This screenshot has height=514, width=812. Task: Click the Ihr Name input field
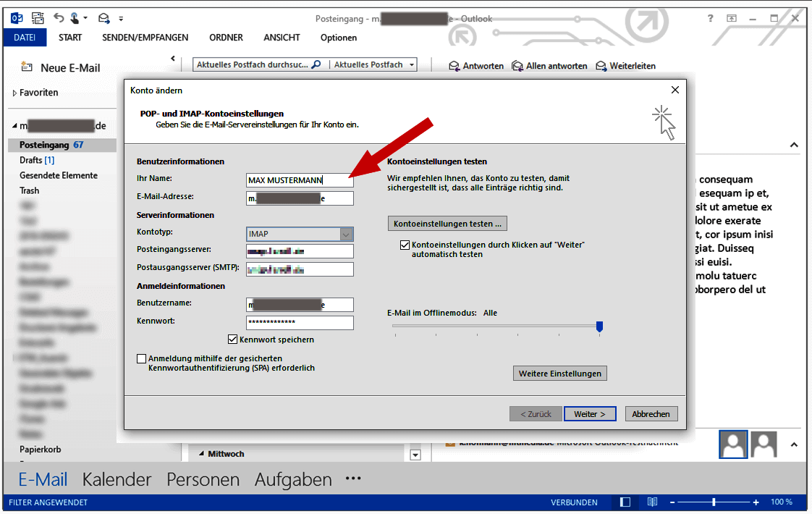pos(300,180)
